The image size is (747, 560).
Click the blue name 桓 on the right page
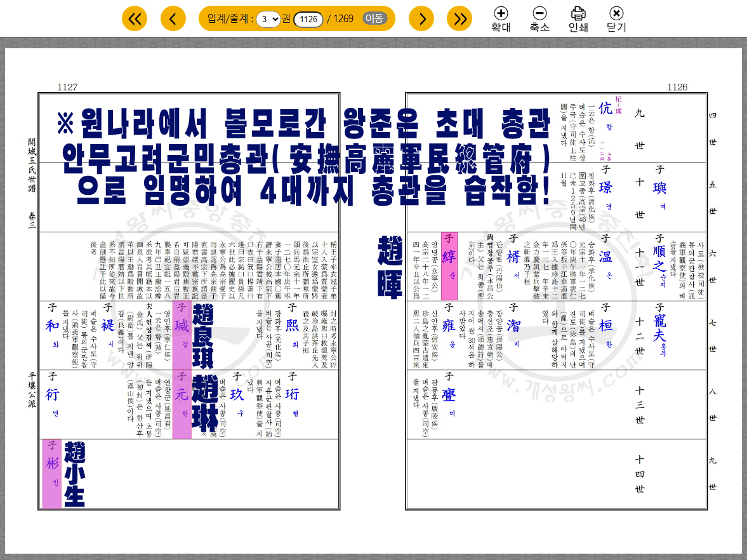605,326
